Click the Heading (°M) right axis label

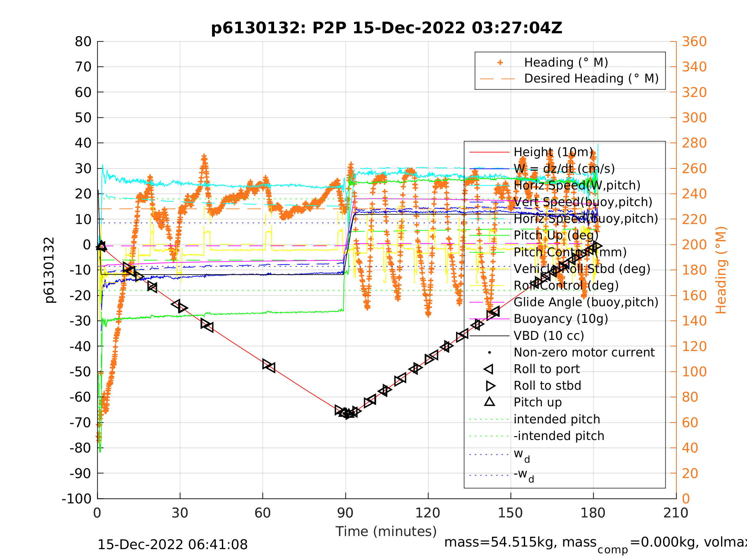721,270
